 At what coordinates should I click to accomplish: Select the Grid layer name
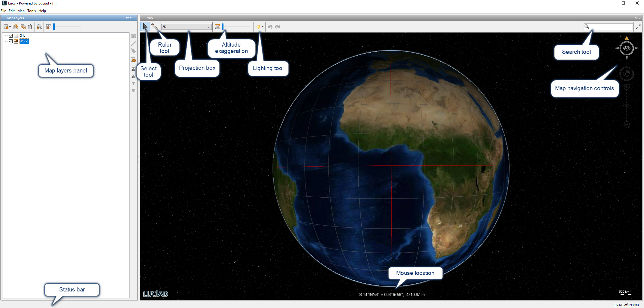point(23,35)
